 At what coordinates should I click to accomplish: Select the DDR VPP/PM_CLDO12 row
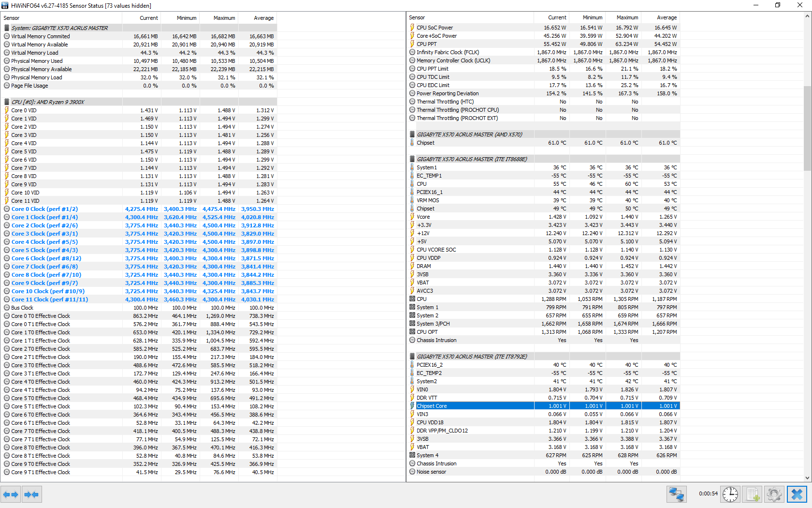coord(544,431)
